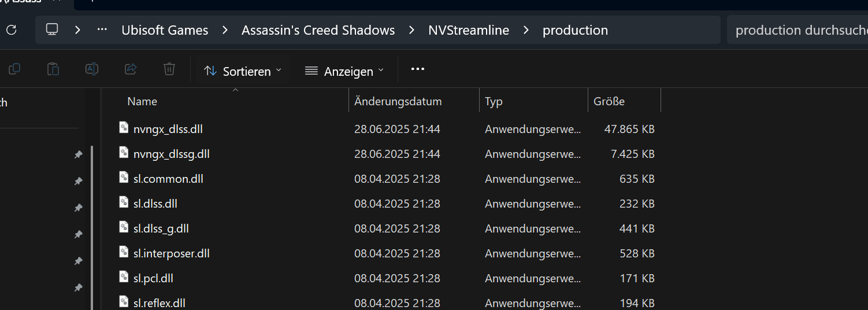Click the This PC monitor icon
The height and width of the screenshot is (310, 868).
click(x=53, y=29)
